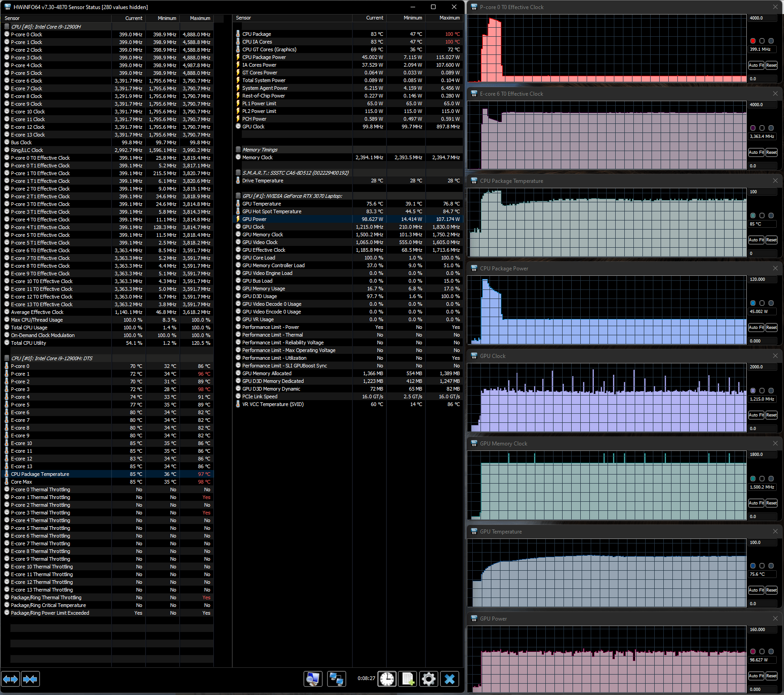
Task: Open sensor settings via the gear icon
Action: [x=429, y=679]
